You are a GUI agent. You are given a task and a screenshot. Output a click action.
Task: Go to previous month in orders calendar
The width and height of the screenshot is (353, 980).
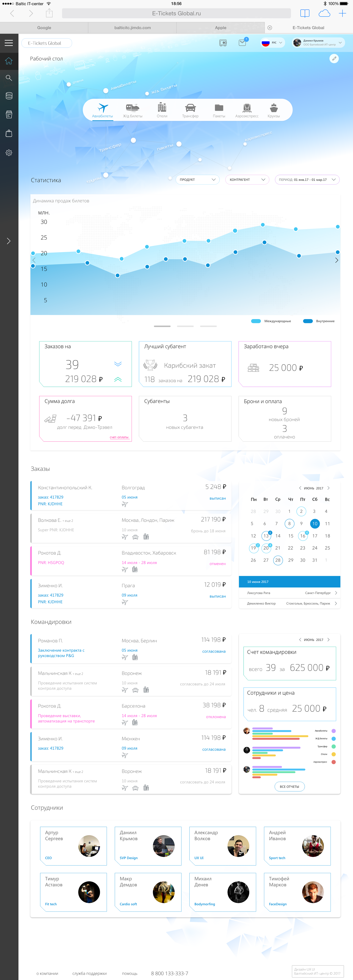click(x=300, y=488)
